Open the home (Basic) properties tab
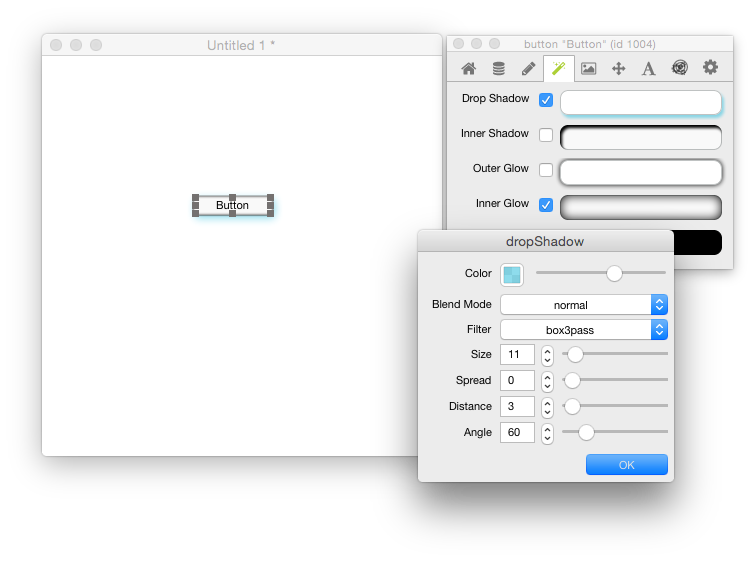The height and width of the screenshot is (562, 750). tap(468, 68)
